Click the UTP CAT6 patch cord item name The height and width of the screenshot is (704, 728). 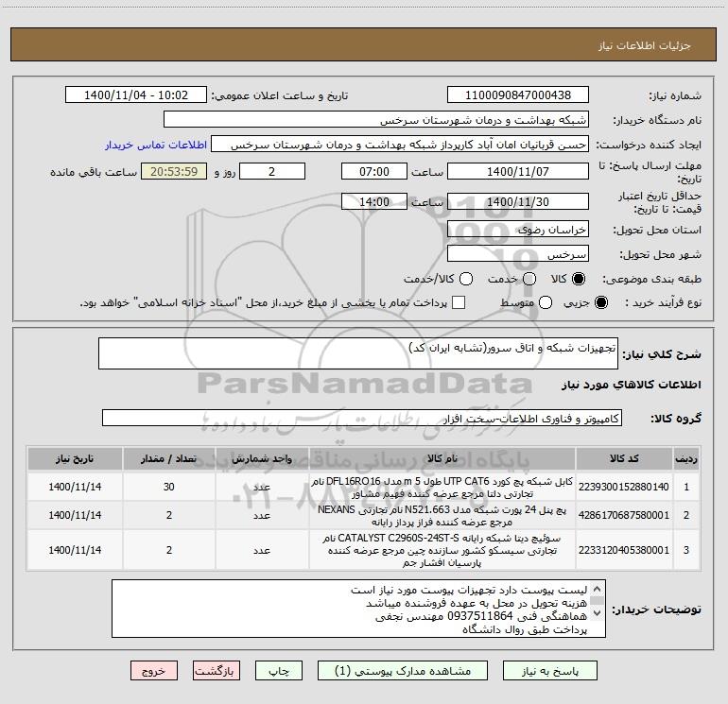click(x=442, y=487)
